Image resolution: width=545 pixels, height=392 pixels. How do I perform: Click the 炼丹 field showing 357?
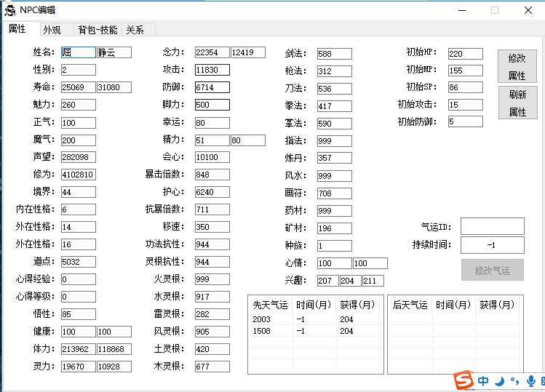coord(335,158)
